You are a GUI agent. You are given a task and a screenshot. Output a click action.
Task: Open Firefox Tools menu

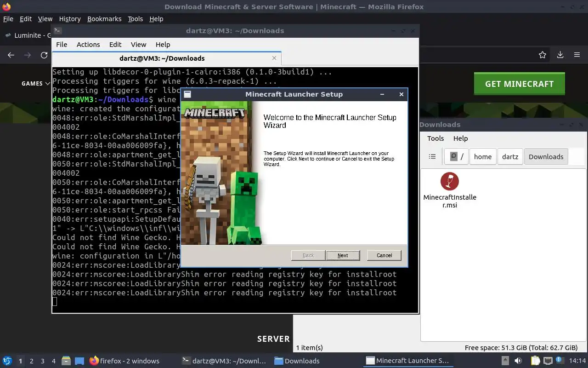click(x=135, y=19)
